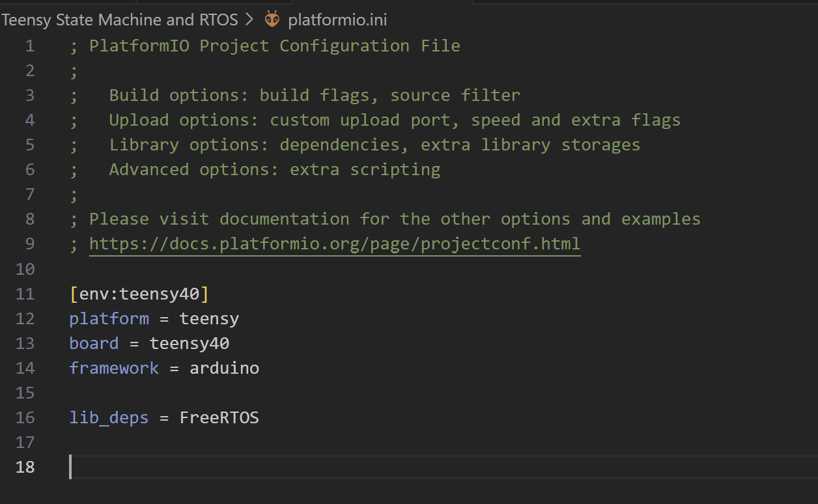This screenshot has height=504, width=818.
Task: Place cursor on the [env:teensy40] section header
Action: [139, 294]
